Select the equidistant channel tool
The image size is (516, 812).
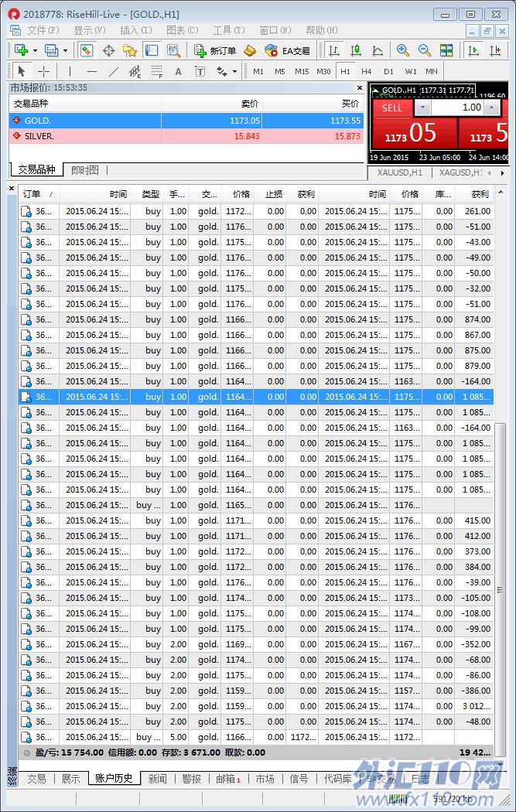click(135, 71)
